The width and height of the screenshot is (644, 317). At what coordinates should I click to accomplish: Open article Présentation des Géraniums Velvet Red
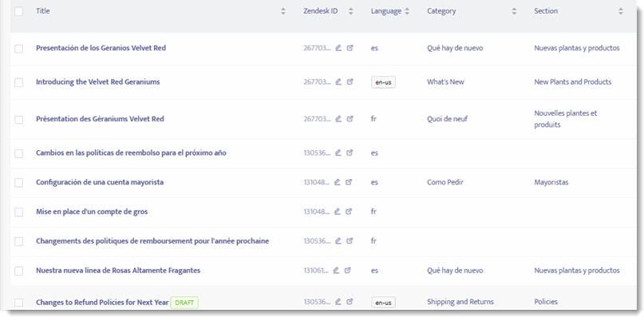point(100,119)
